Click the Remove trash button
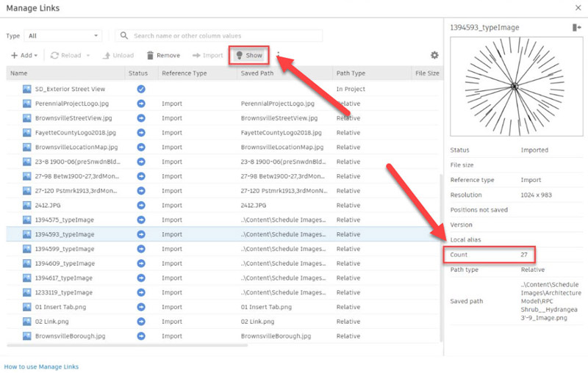 click(x=162, y=55)
